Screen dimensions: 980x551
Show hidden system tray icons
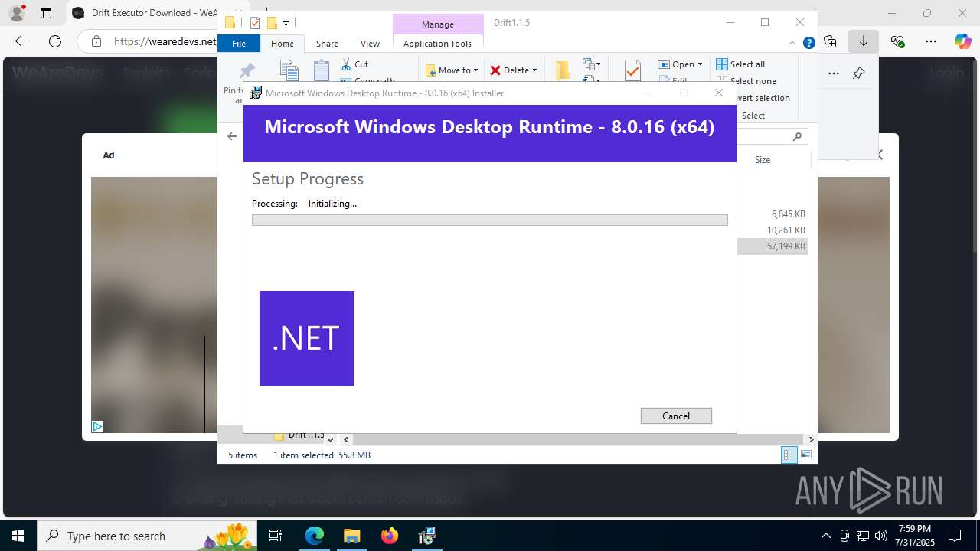pos(825,536)
